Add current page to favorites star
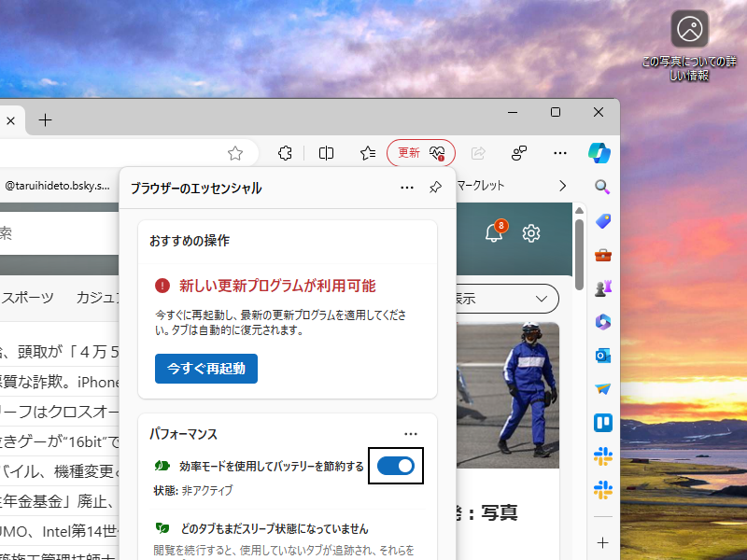747x560 pixels. (x=235, y=152)
